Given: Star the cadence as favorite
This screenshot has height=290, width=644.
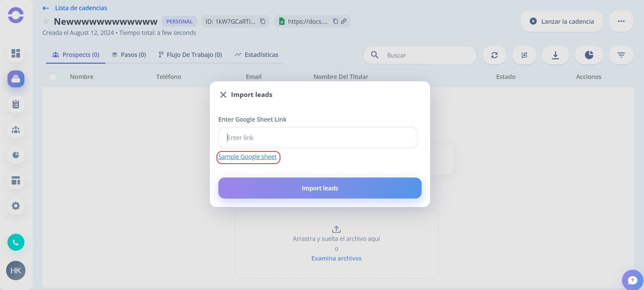Looking at the screenshot, I should [46, 21].
